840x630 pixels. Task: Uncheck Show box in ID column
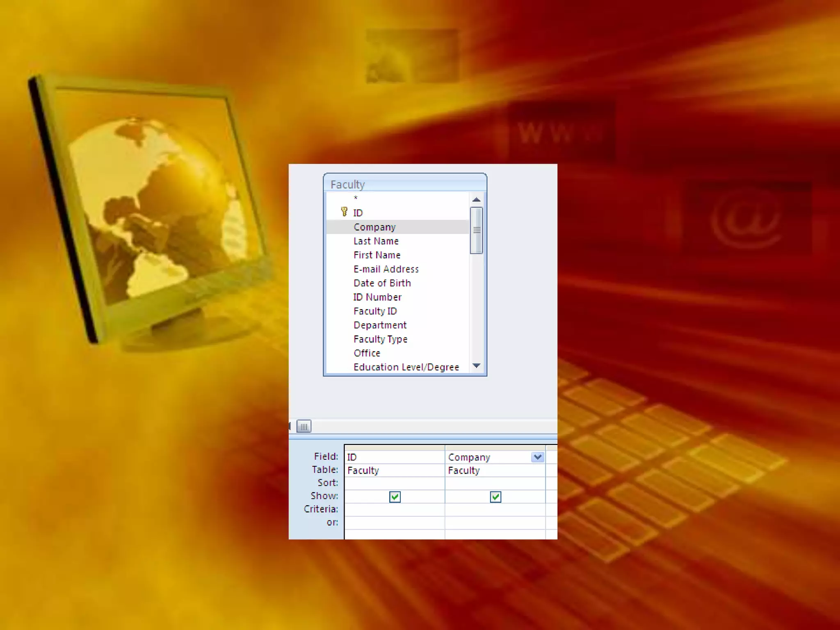[395, 497]
